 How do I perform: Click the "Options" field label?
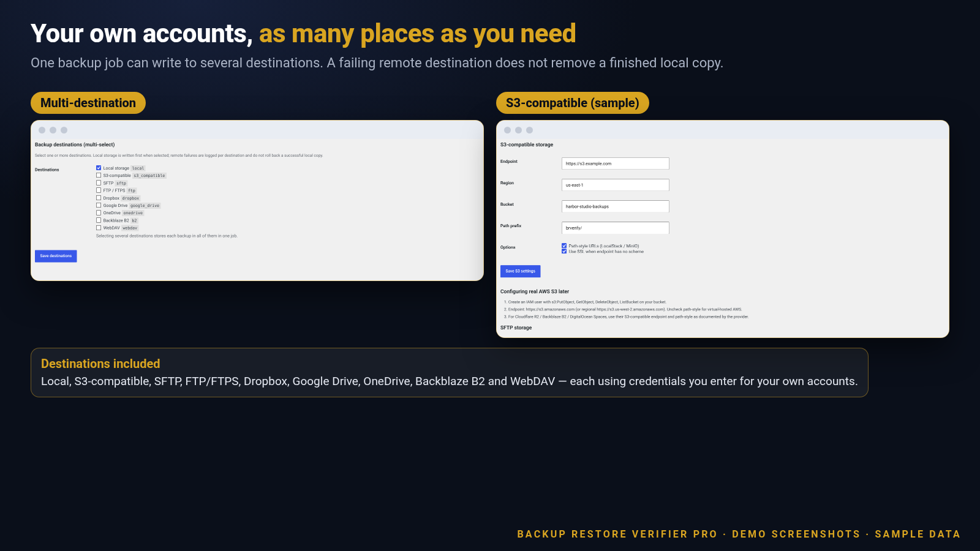click(x=508, y=247)
